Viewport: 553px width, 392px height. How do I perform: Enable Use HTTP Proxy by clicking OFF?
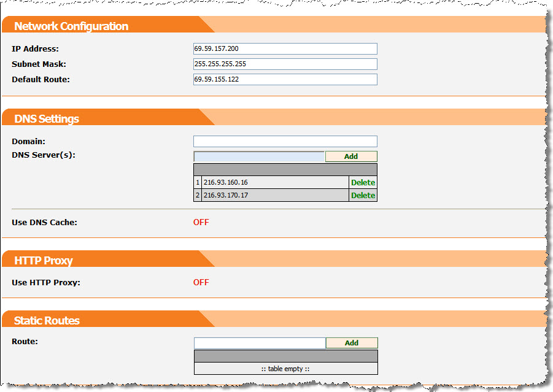tap(201, 282)
